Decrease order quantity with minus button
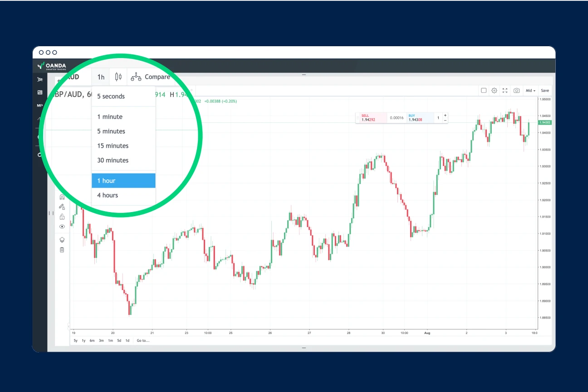588x392 pixels. pos(445,121)
